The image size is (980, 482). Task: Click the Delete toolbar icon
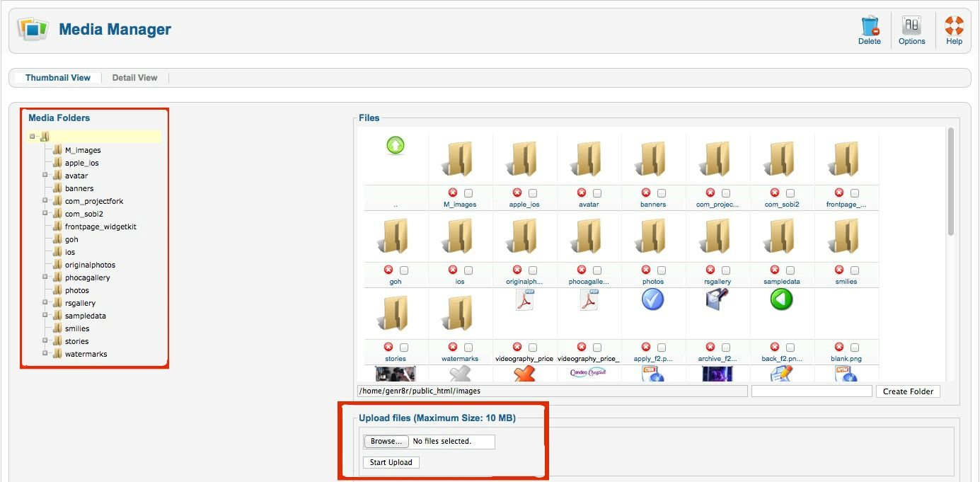(x=869, y=27)
